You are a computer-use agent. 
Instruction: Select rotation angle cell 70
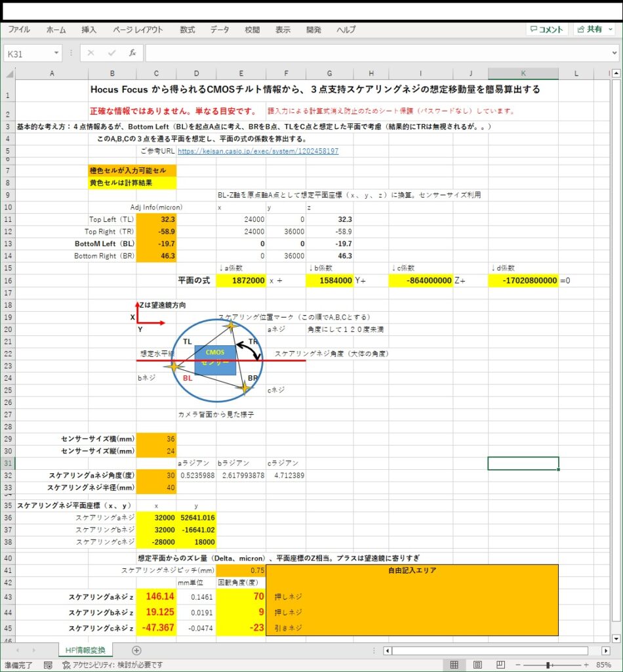click(x=241, y=597)
